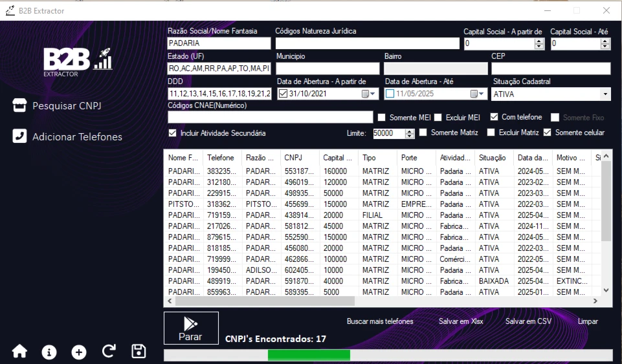Select the Comérci... activity cell
The height and width of the screenshot is (364, 622).
(455, 259)
